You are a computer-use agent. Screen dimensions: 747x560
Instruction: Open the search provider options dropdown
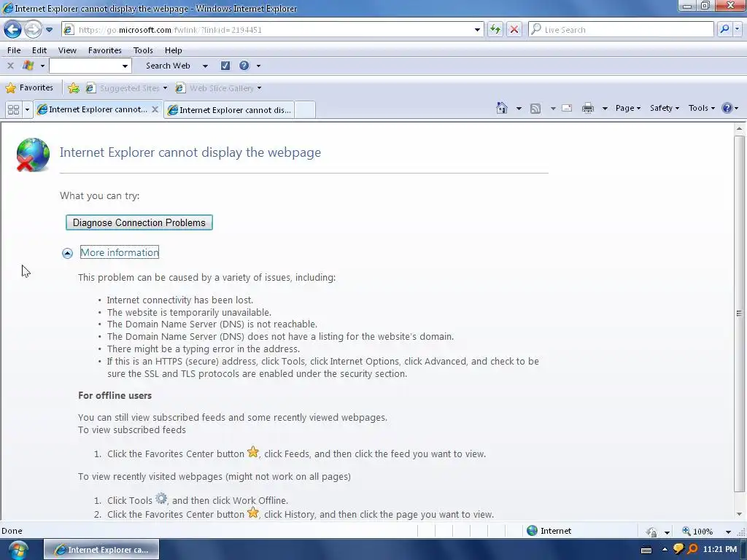pyautogui.click(x=738, y=29)
